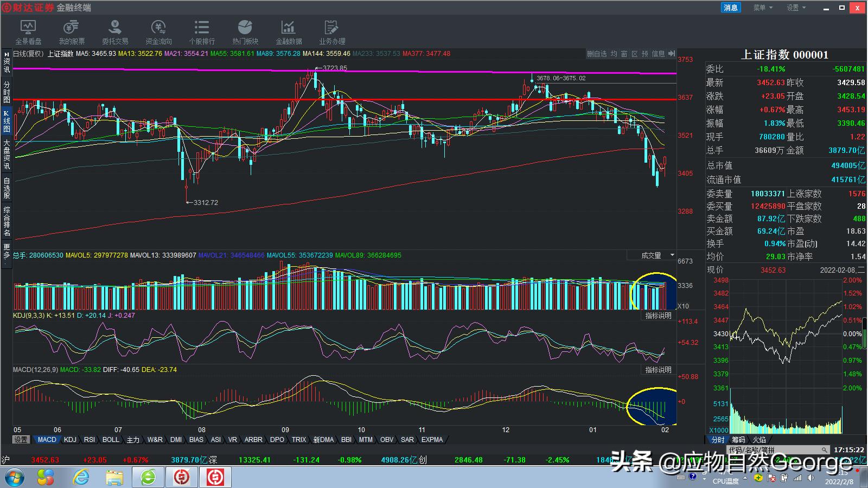Select the 委托交易 trading icon
The height and width of the screenshot is (488, 868).
coord(114,31)
